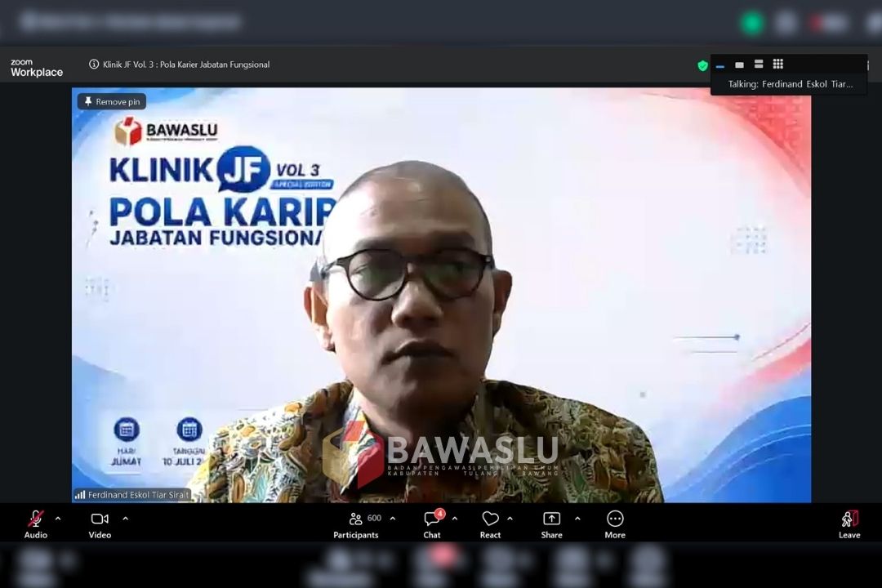Screen dimensions: 882x588
Task: Turn on the camera using the Video button
Action: point(100,524)
